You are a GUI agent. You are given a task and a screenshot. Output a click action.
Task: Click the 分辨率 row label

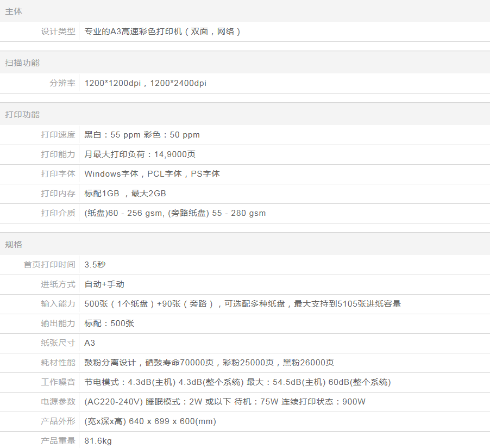62,83
